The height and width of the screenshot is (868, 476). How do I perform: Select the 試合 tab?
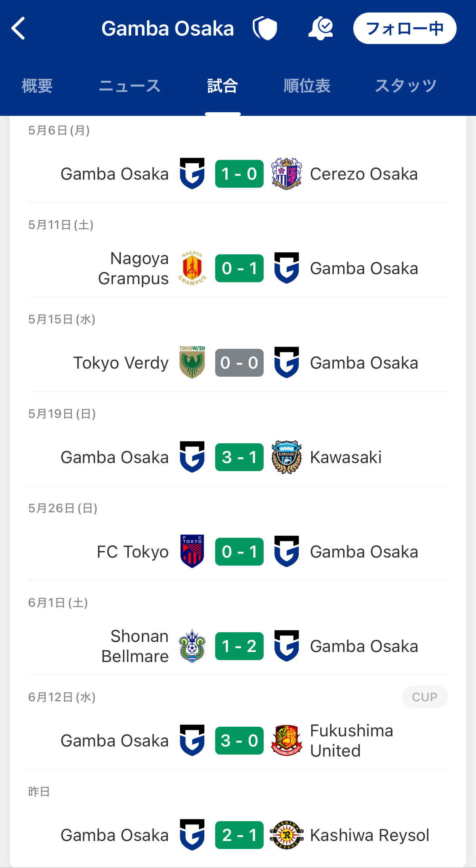[222, 86]
